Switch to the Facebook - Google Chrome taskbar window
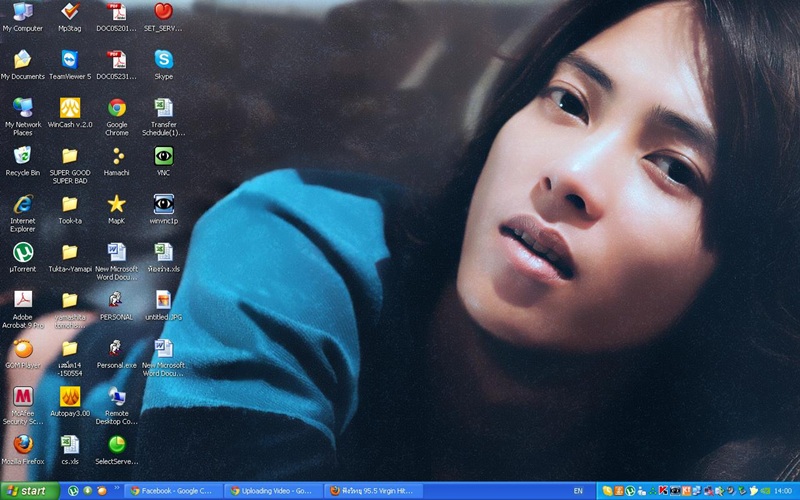 tap(174, 491)
